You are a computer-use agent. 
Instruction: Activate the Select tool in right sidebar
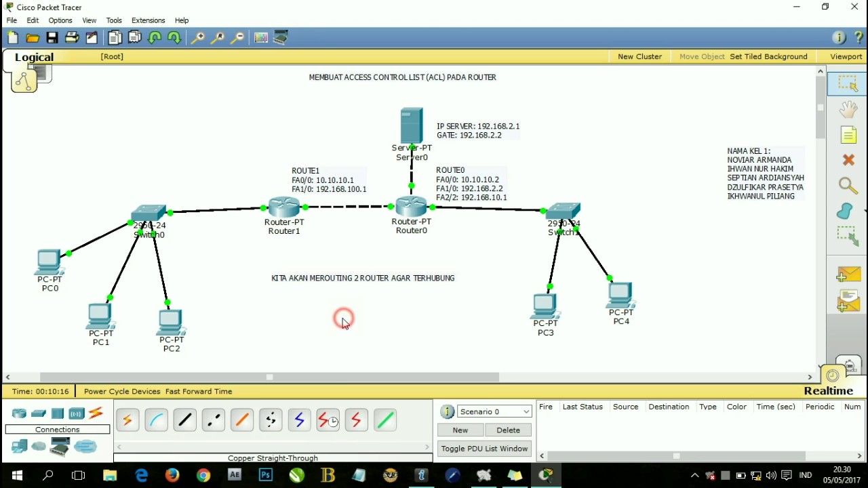pyautogui.click(x=848, y=83)
